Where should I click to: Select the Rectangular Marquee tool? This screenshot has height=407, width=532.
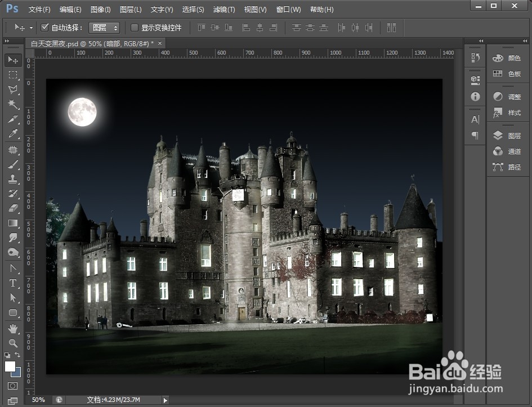coord(13,75)
